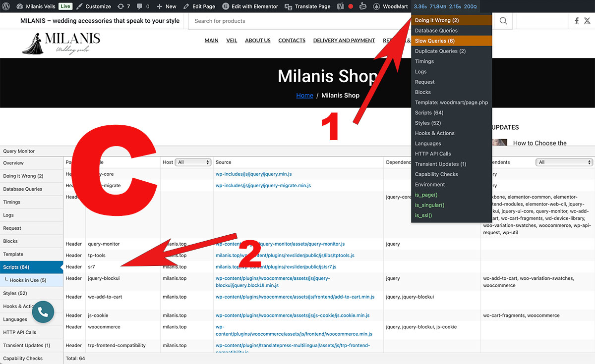
Task: Open Doing it Wrong (2) sidebar panel
Action: pos(31,176)
